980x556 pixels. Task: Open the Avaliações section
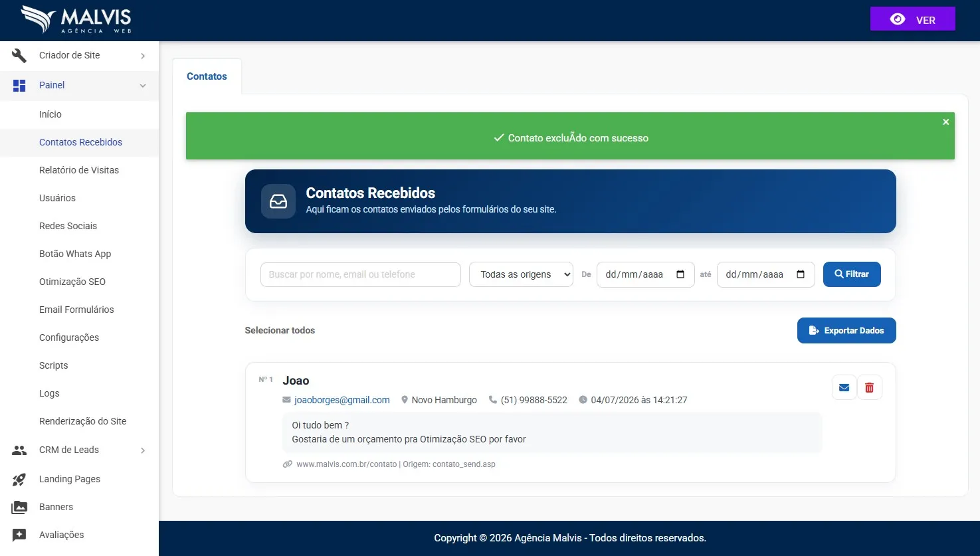(x=61, y=535)
